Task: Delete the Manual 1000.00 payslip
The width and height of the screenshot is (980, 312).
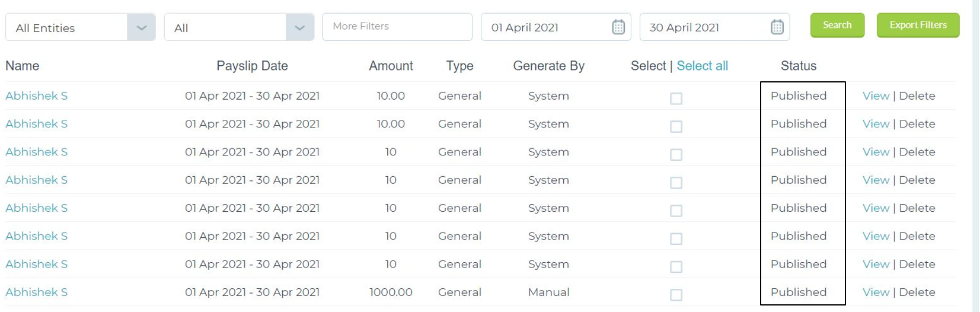Action: 917,292
